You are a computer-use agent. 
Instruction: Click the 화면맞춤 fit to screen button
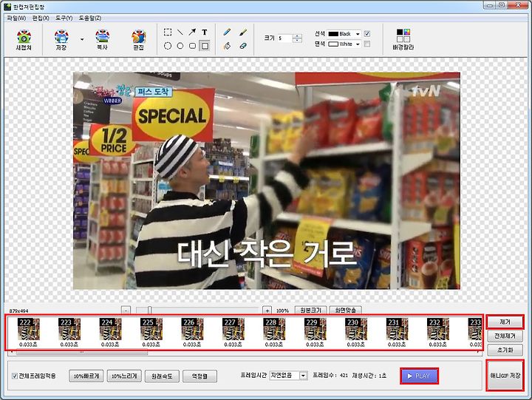click(345, 311)
